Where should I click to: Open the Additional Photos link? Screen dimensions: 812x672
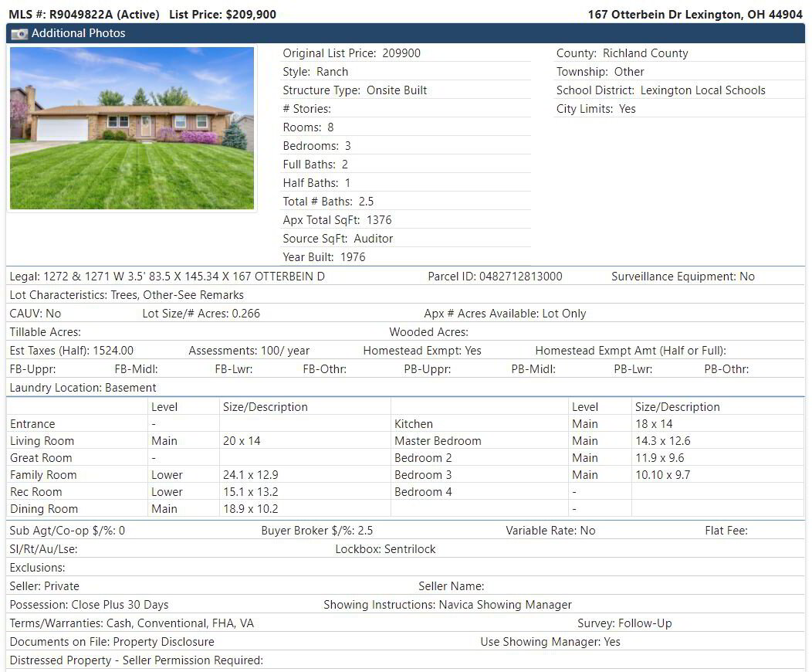[78, 33]
